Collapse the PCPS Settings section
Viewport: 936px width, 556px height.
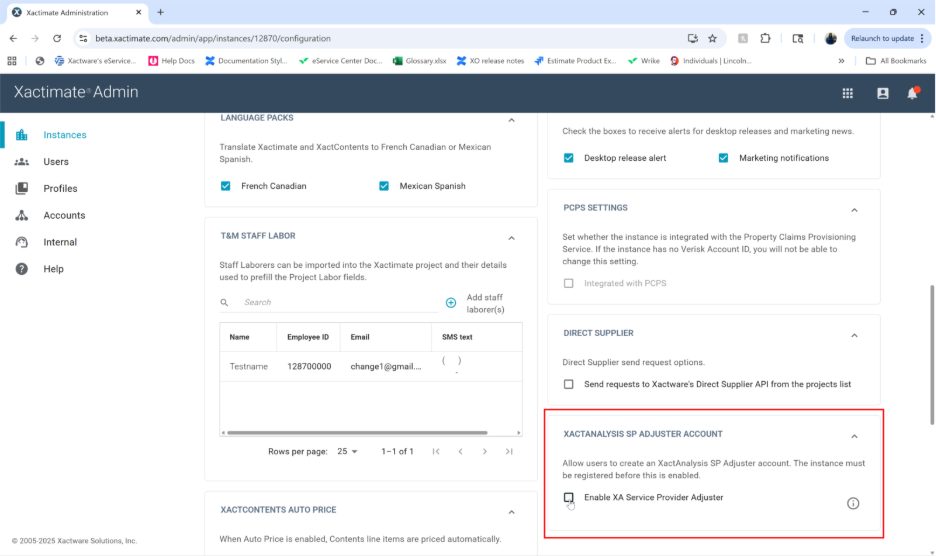click(854, 210)
